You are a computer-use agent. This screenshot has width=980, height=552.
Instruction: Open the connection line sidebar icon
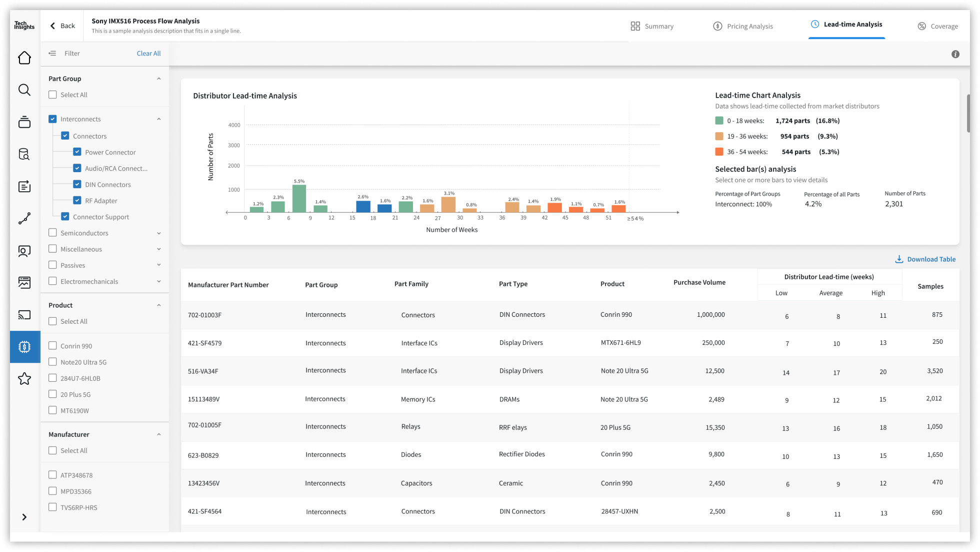coord(24,218)
